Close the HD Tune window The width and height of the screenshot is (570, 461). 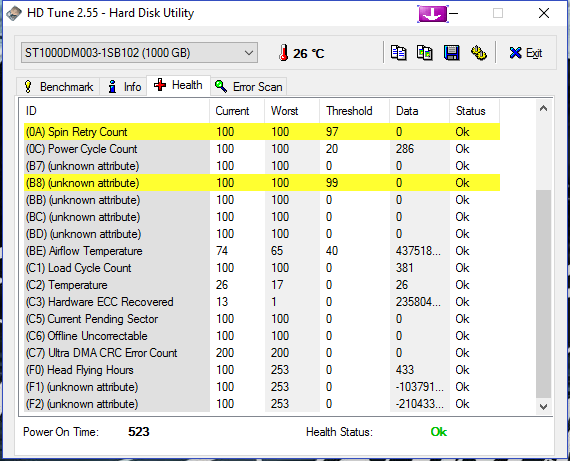pyautogui.click(x=544, y=13)
